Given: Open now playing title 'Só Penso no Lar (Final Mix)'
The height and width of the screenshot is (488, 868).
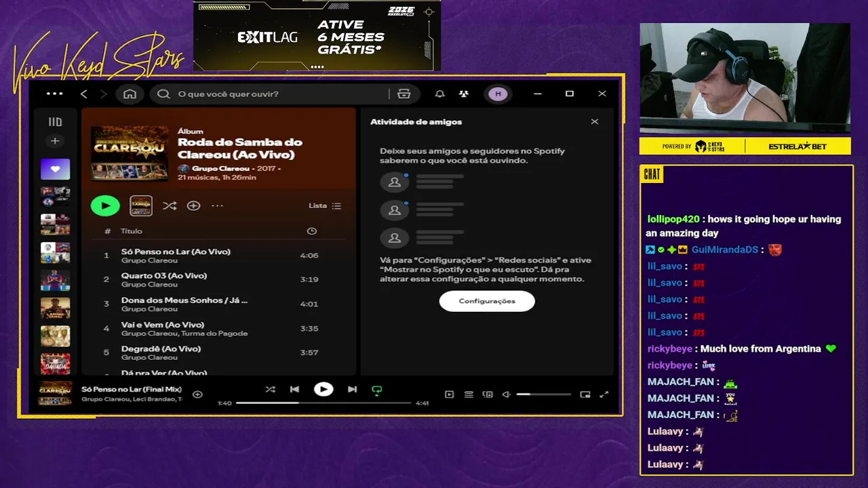Looking at the screenshot, I should [132, 389].
